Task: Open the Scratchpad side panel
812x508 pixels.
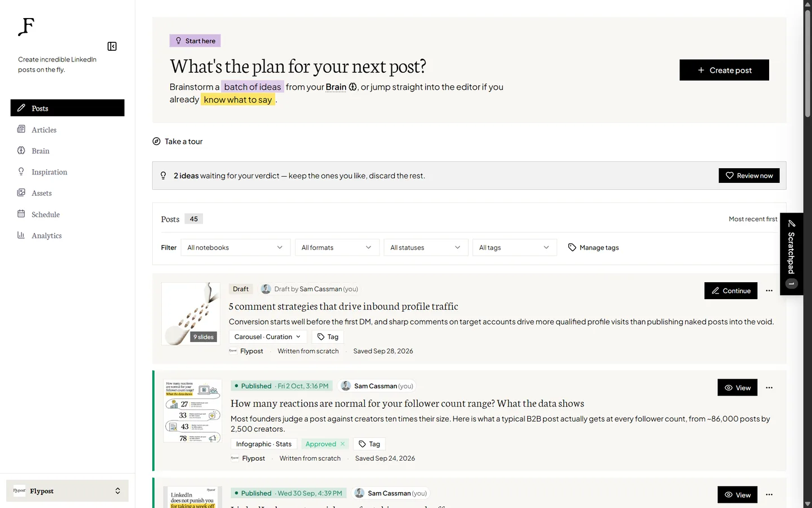Action: (x=791, y=254)
